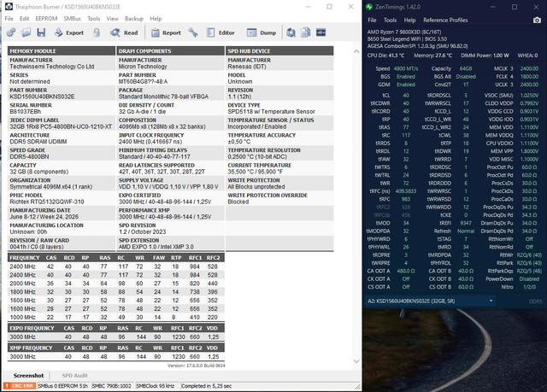Click the Renesas (IDT) manufacturer value

coord(247,67)
